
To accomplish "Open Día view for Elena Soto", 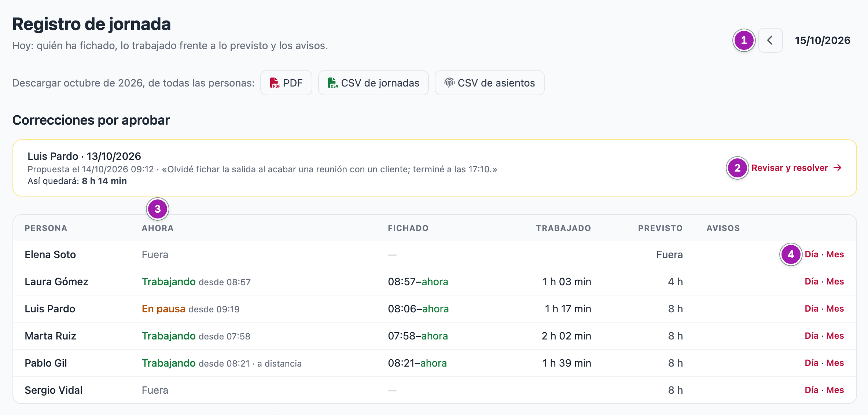I will [x=812, y=254].
